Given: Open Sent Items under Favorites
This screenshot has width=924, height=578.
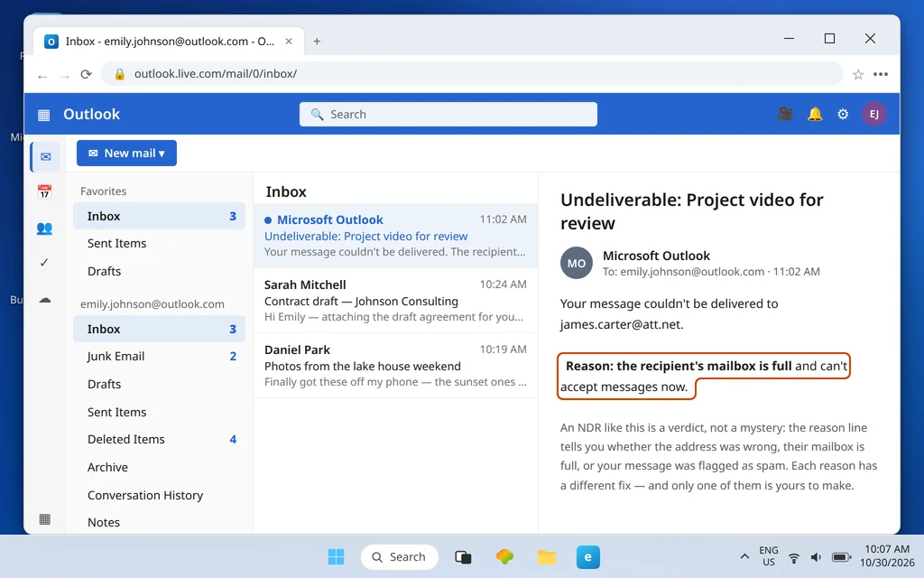Looking at the screenshot, I should coord(159,244).
